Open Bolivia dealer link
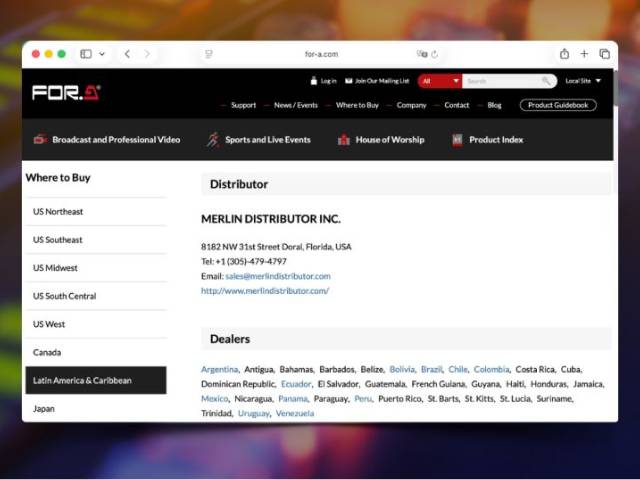The height and width of the screenshot is (480, 640). [402, 369]
